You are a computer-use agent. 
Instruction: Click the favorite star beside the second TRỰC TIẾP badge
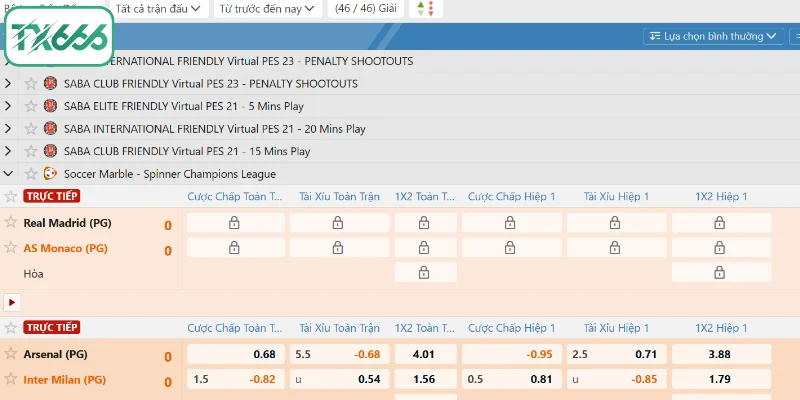tap(10, 328)
